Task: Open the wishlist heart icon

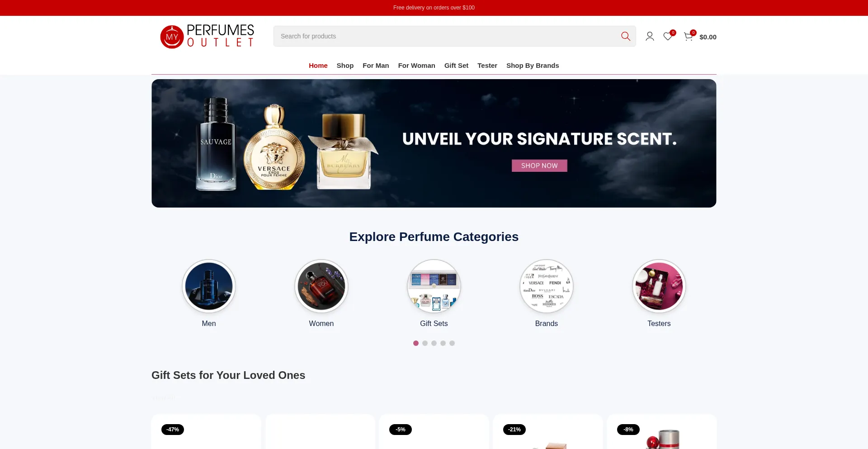Action: (668, 36)
